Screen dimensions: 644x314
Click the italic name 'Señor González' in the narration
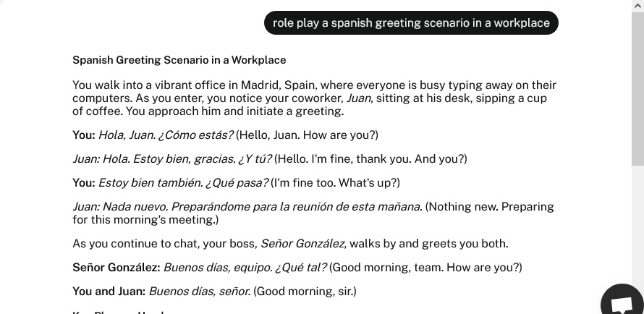point(303,243)
